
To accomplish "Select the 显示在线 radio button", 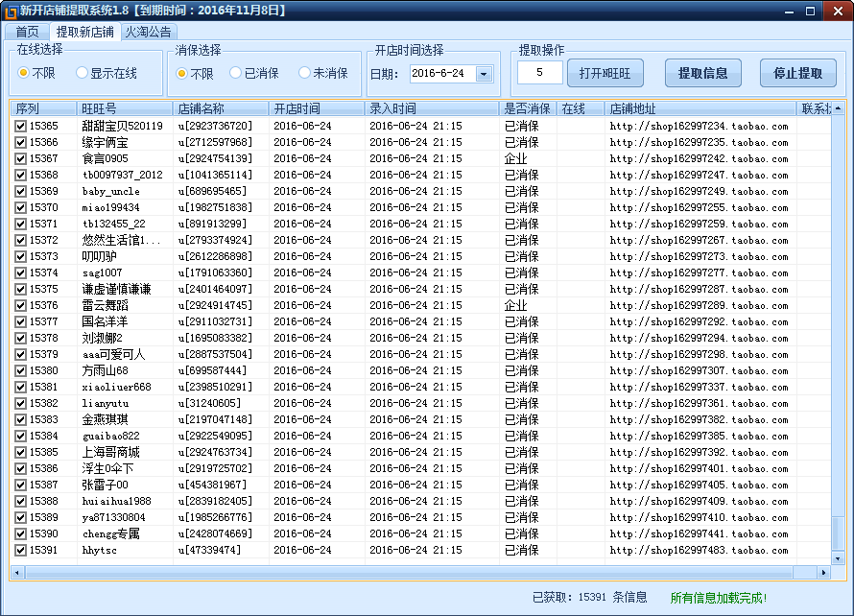I will pos(82,73).
